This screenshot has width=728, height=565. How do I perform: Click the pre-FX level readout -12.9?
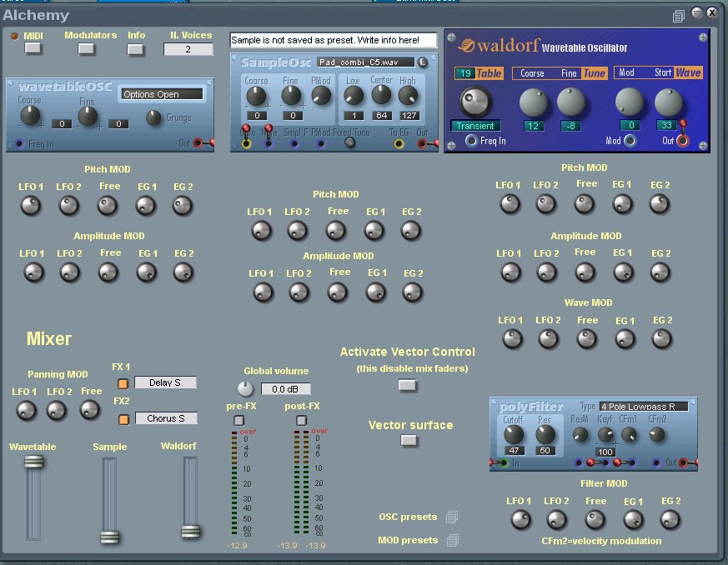pyautogui.click(x=238, y=546)
